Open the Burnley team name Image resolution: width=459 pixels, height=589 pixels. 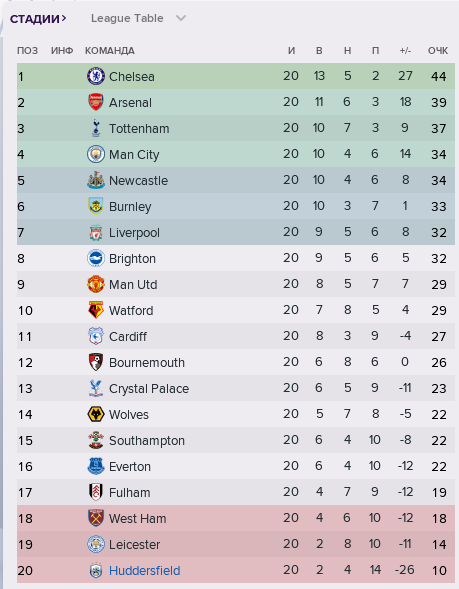click(x=130, y=207)
